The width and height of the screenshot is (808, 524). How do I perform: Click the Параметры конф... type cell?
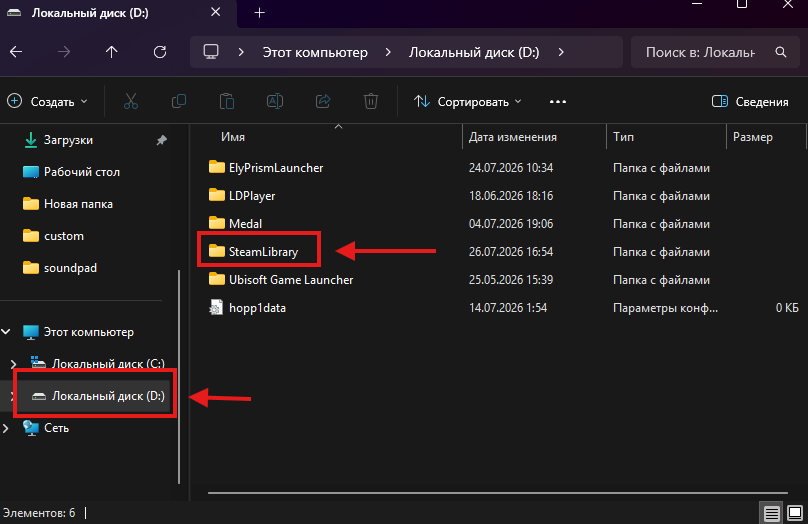click(665, 308)
